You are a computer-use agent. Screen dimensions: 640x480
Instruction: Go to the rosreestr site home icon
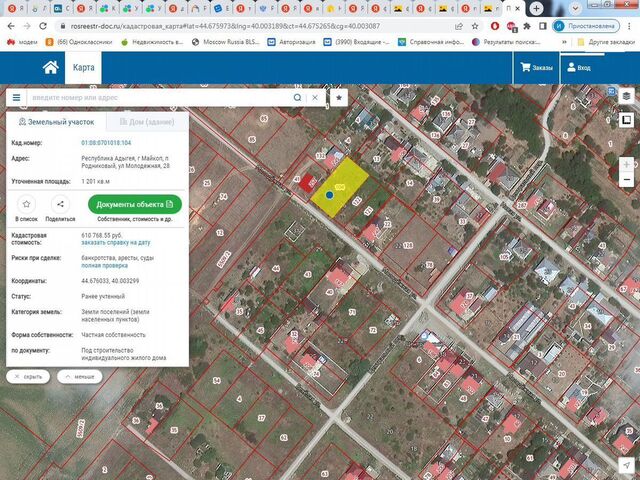[x=51, y=67]
